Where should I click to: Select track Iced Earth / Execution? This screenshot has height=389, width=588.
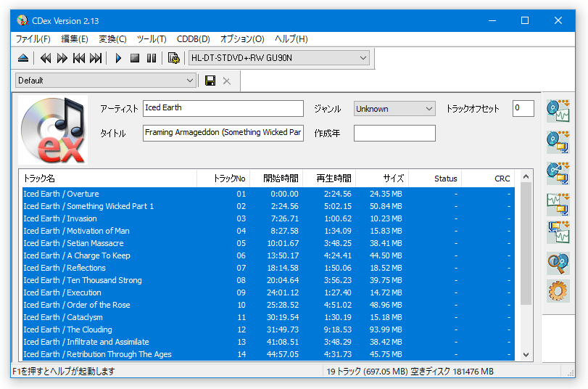tap(268, 292)
